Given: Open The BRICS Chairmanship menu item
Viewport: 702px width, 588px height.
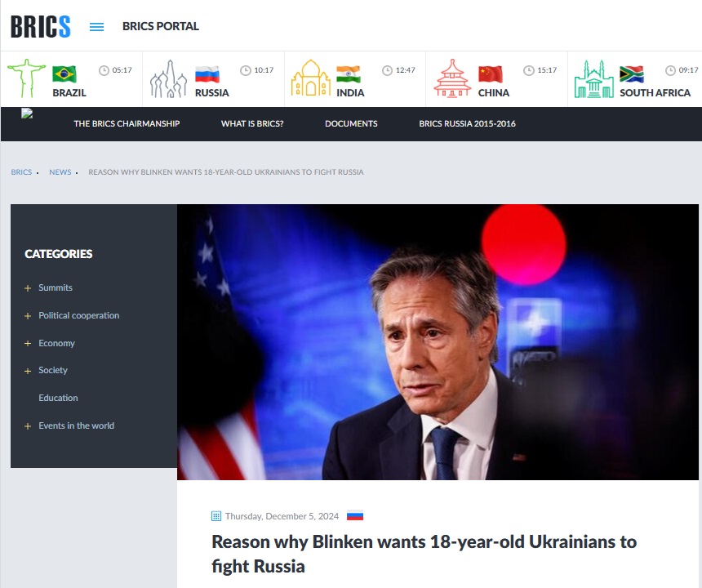Looking at the screenshot, I should tap(127, 124).
